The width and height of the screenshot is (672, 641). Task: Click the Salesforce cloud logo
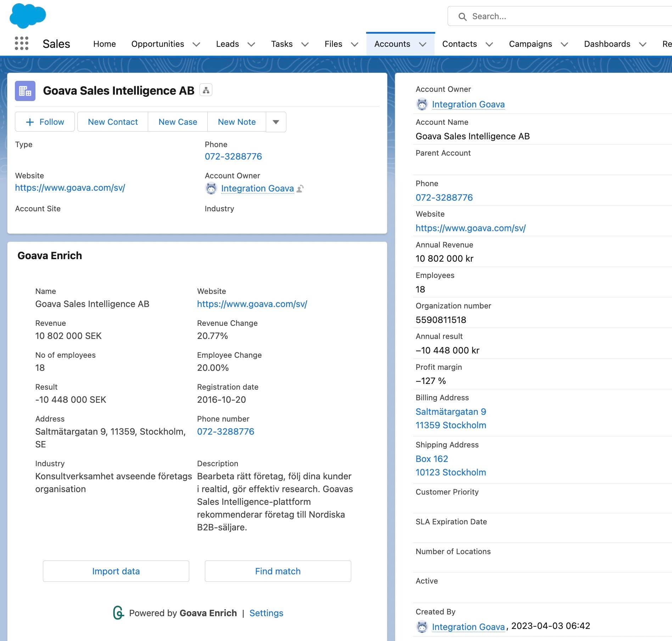[28, 16]
